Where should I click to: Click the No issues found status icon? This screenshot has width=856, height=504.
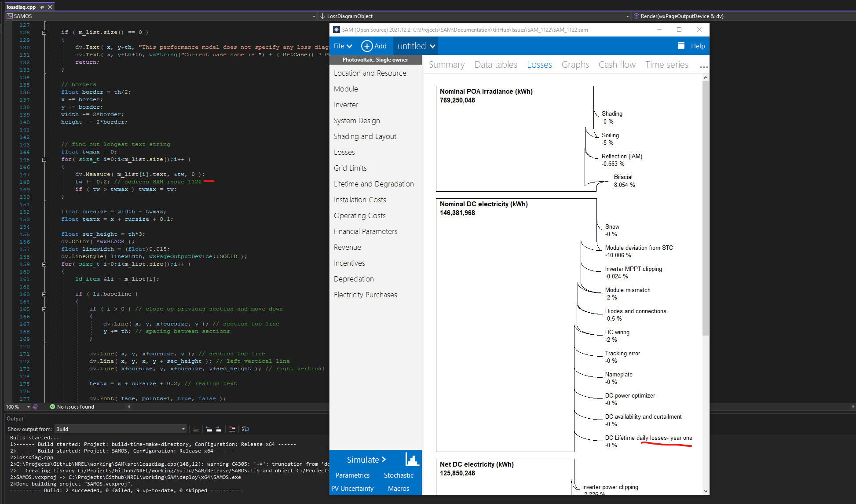[53, 407]
